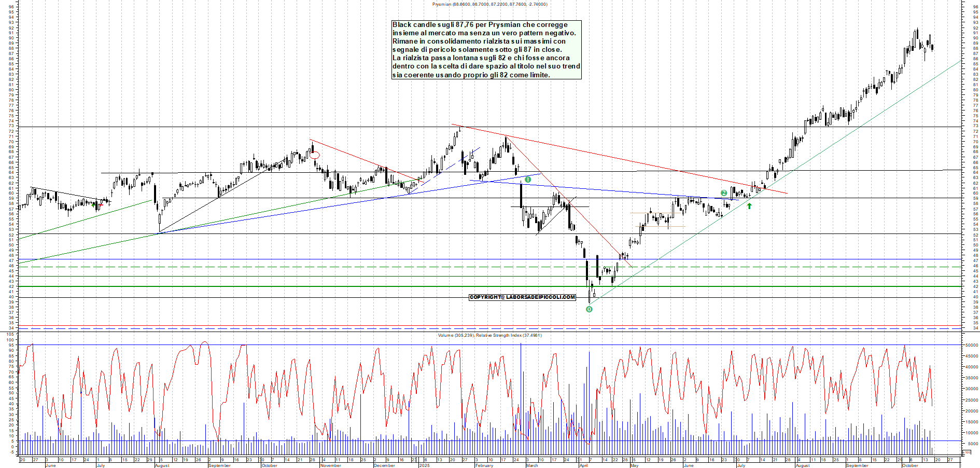Click the February label on the time axis
Image resolution: width=980 pixels, height=468 pixels.
(484, 465)
